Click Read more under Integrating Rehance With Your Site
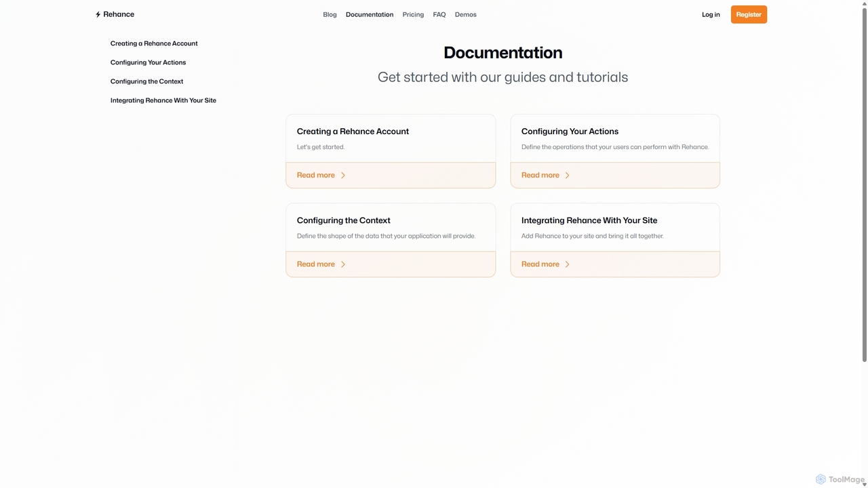 [x=540, y=264]
